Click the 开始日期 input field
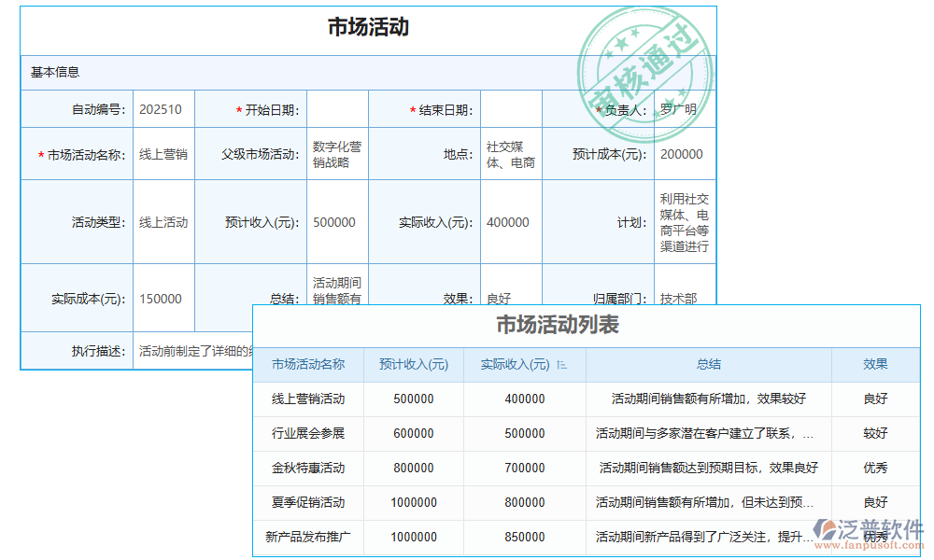 coord(337,108)
